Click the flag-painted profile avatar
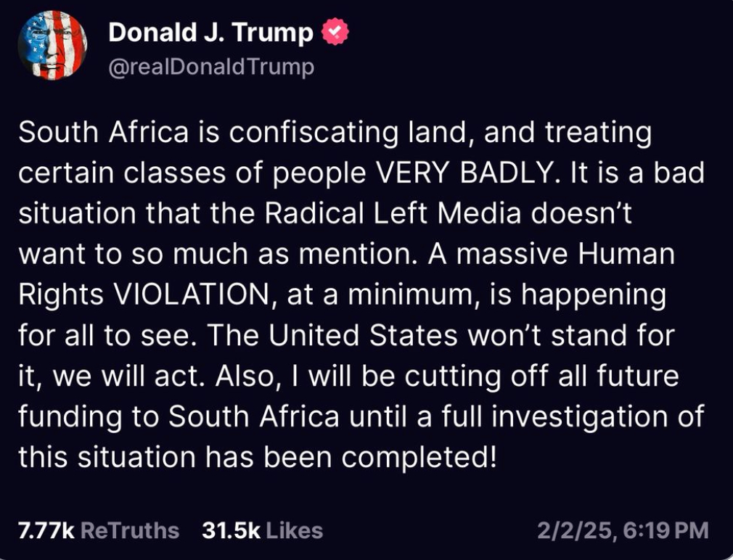Viewport: 733px width, 560px height. pos(53,47)
